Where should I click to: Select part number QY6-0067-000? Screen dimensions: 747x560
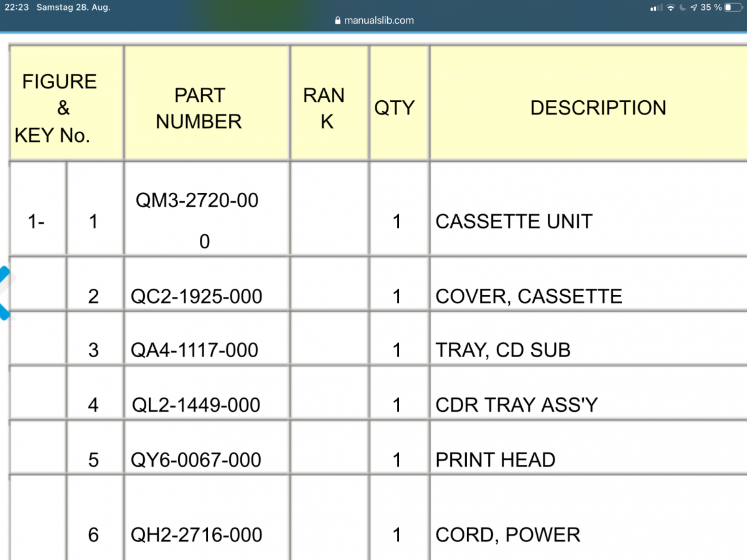pyautogui.click(x=196, y=460)
